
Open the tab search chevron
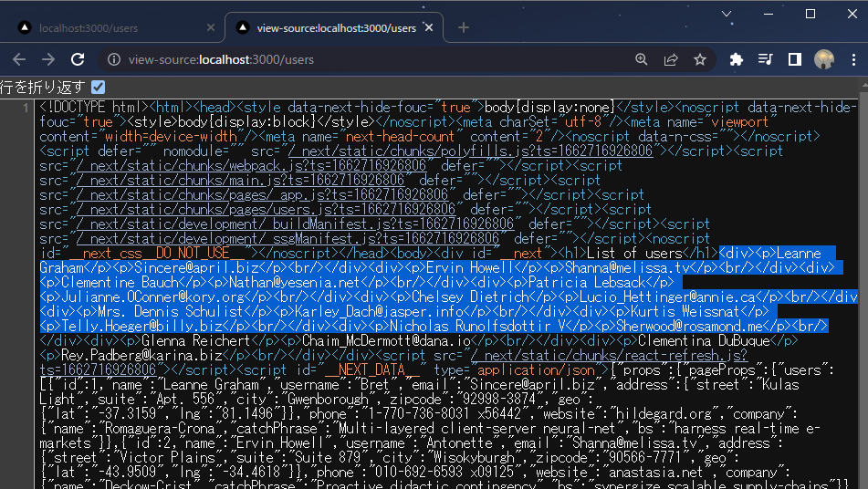727,14
